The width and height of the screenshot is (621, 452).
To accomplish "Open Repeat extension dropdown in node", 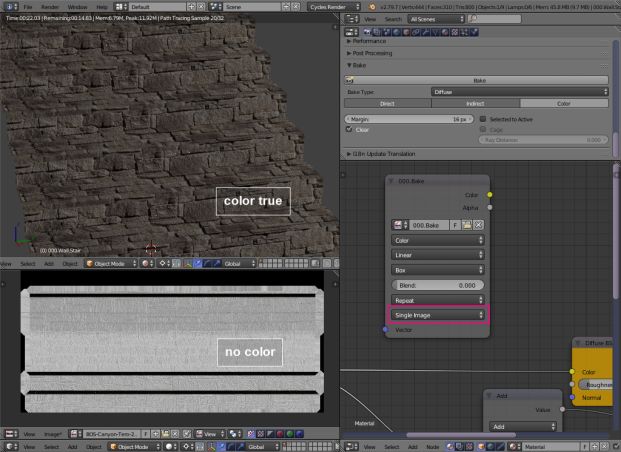I will coord(438,300).
